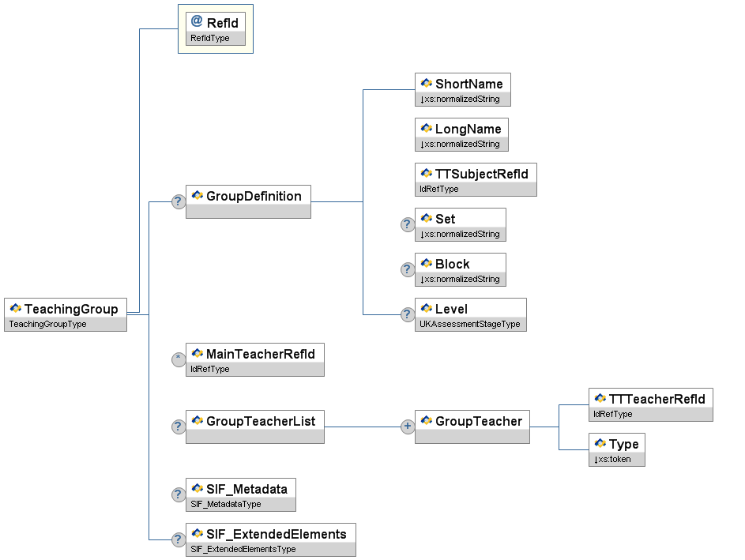Click the element icon next to Type
The height and width of the screenshot is (560, 745).
[x=600, y=444]
